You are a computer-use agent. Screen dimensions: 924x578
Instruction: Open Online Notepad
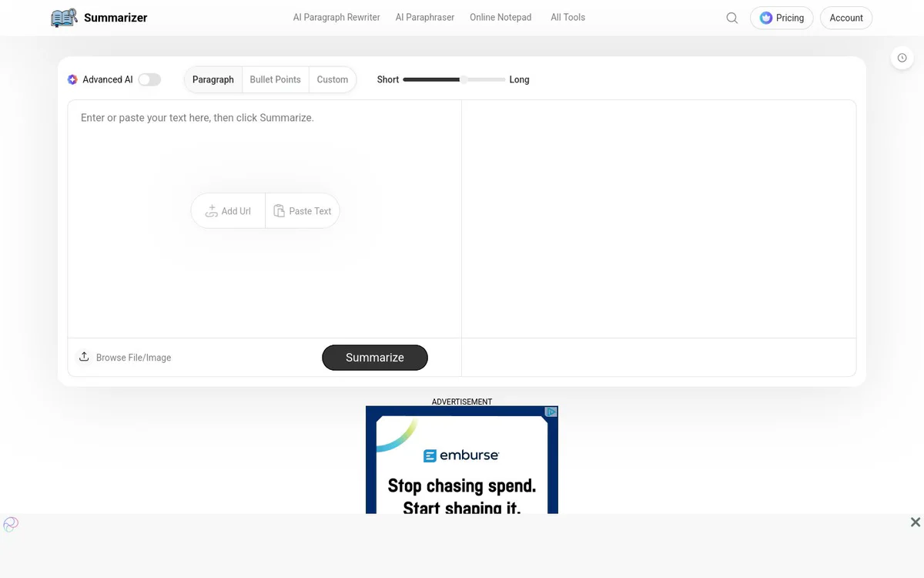tap(500, 18)
